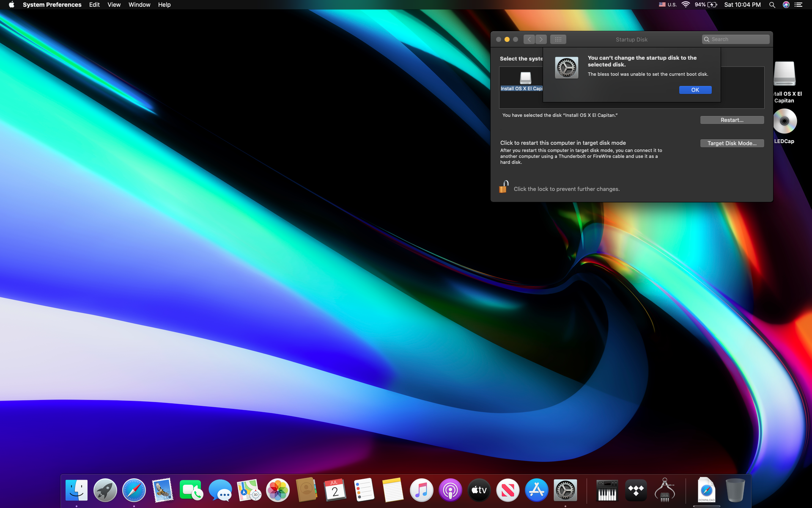Show all preferences with the grid icon
The width and height of the screenshot is (812, 508).
tap(558, 39)
